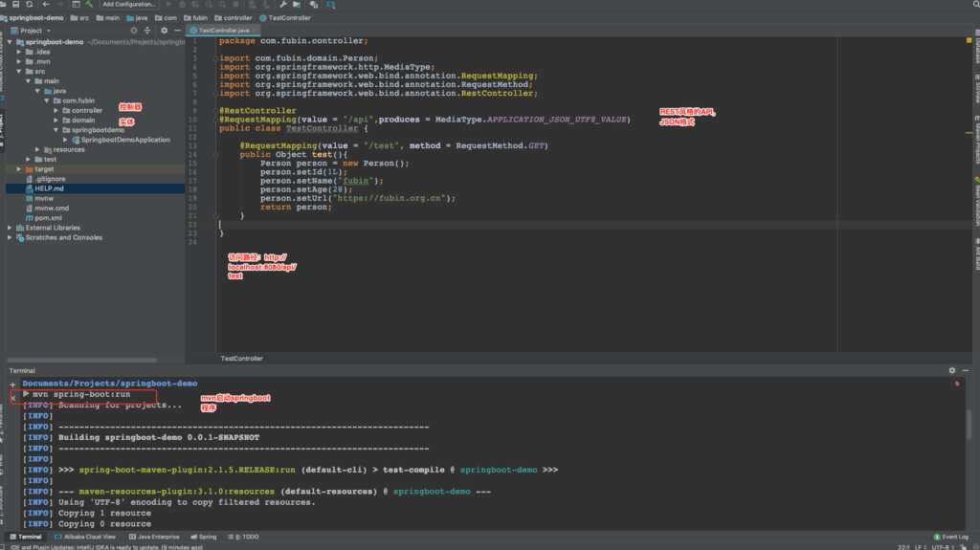
Task: Click the TestController breadcrumb below editor
Action: tap(241, 359)
